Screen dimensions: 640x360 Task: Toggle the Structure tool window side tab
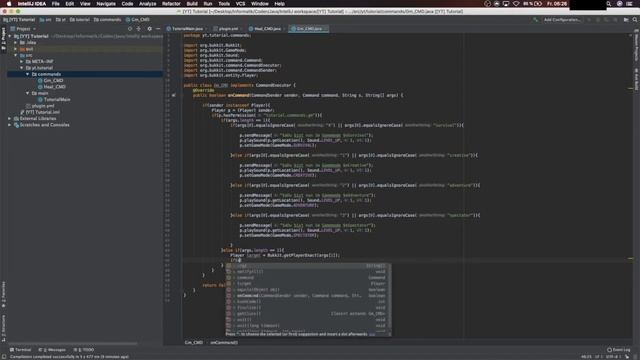point(3,328)
